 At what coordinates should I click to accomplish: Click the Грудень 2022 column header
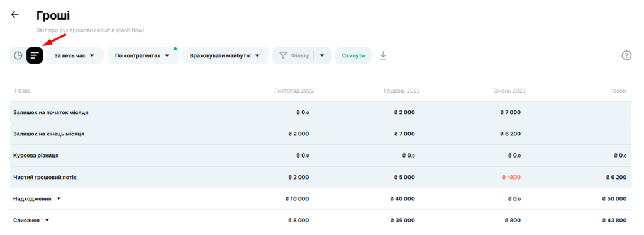[402, 91]
